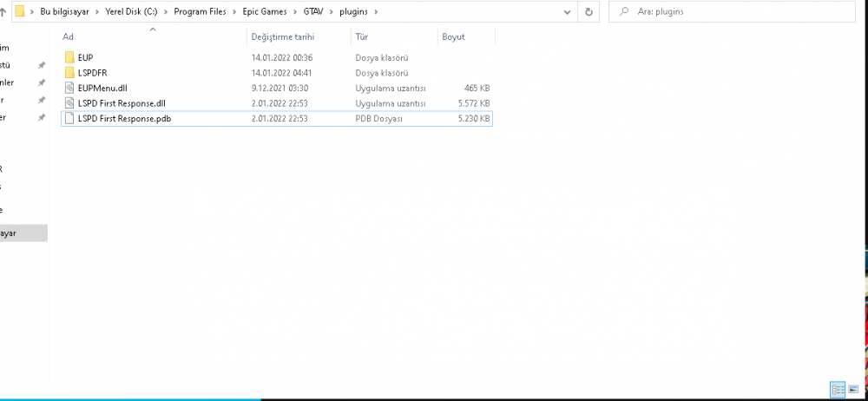Image resolution: width=868 pixels, height=401 pixels.
Task: Click the address bar folder icon
Action: point(20,11)
